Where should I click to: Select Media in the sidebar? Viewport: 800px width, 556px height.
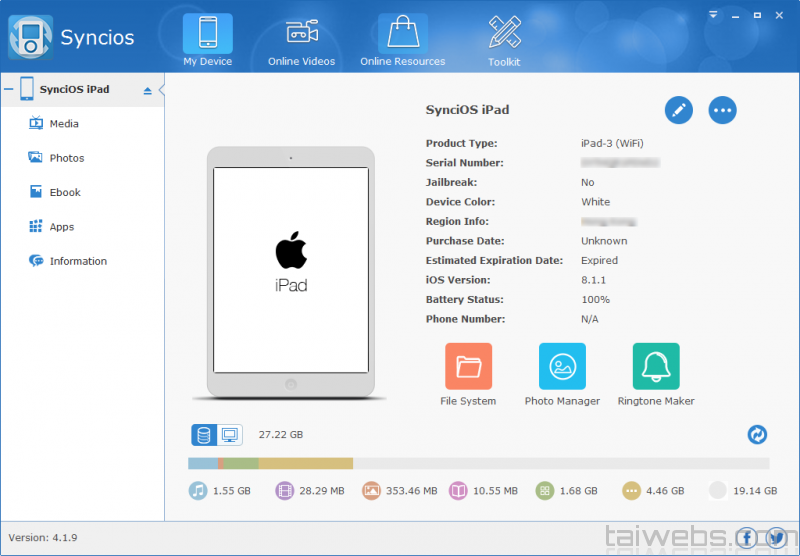(x=64, y=124)
